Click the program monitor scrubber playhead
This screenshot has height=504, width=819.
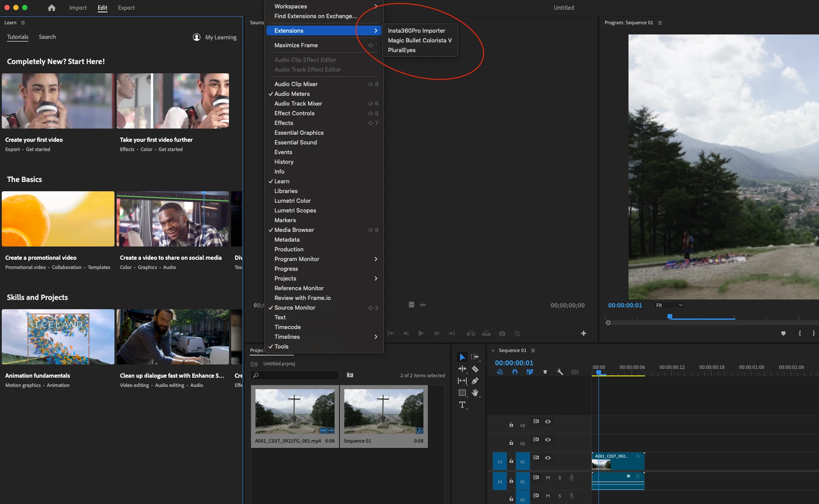pos(670,316)
